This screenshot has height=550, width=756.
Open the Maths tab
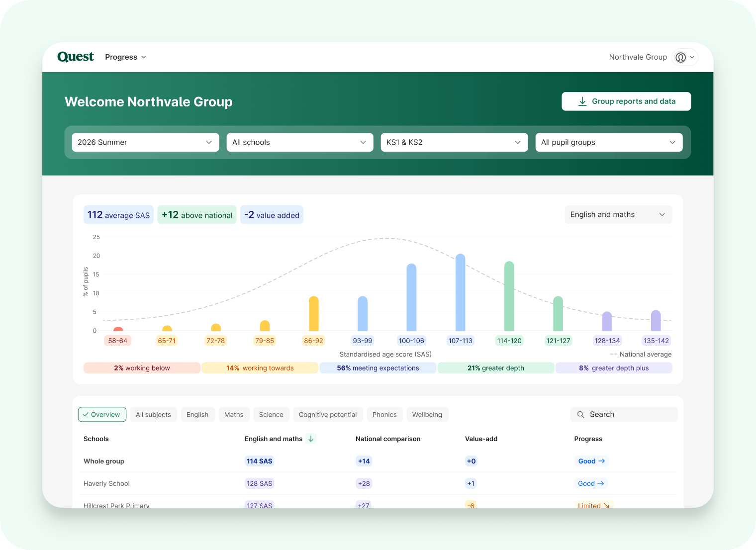click(234, 414)
